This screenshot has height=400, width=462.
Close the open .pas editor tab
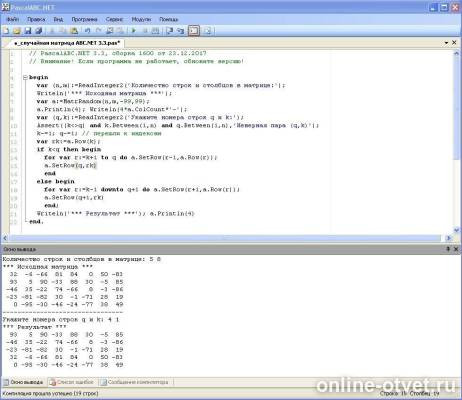[x=454, y=43]
